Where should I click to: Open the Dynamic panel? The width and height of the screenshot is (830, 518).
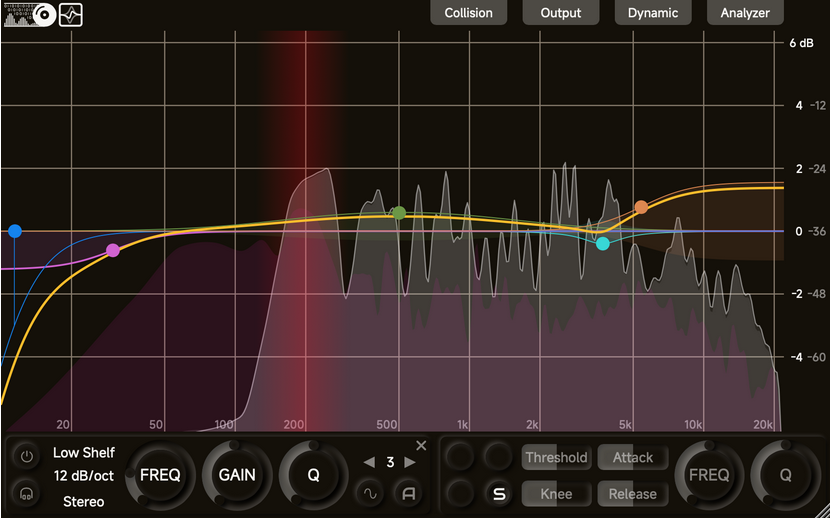click(653, 13)
